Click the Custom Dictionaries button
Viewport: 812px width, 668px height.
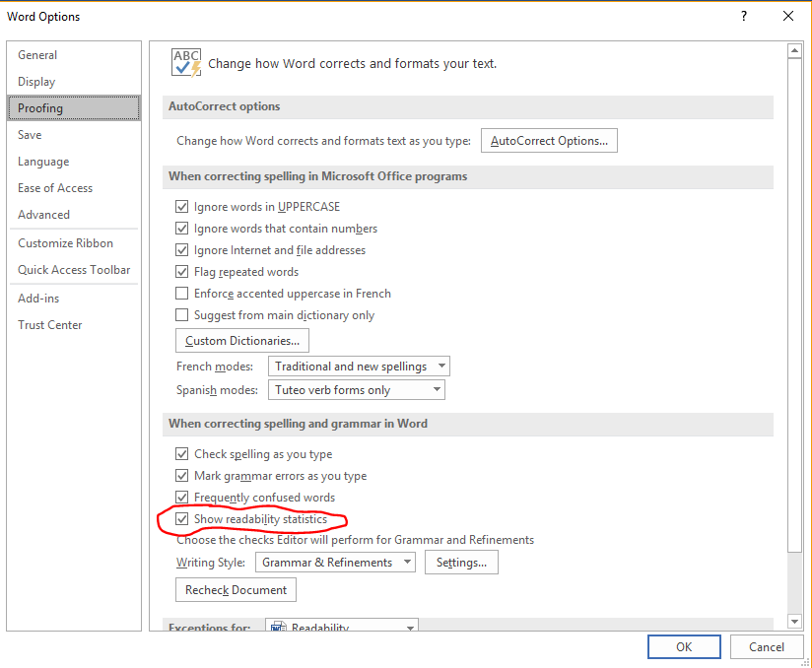(x=242, y=341)
